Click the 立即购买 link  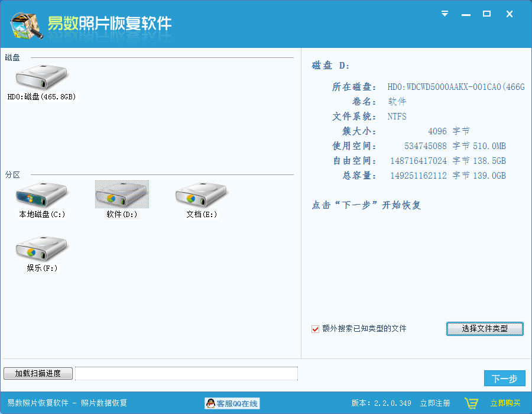coord(505,403)
